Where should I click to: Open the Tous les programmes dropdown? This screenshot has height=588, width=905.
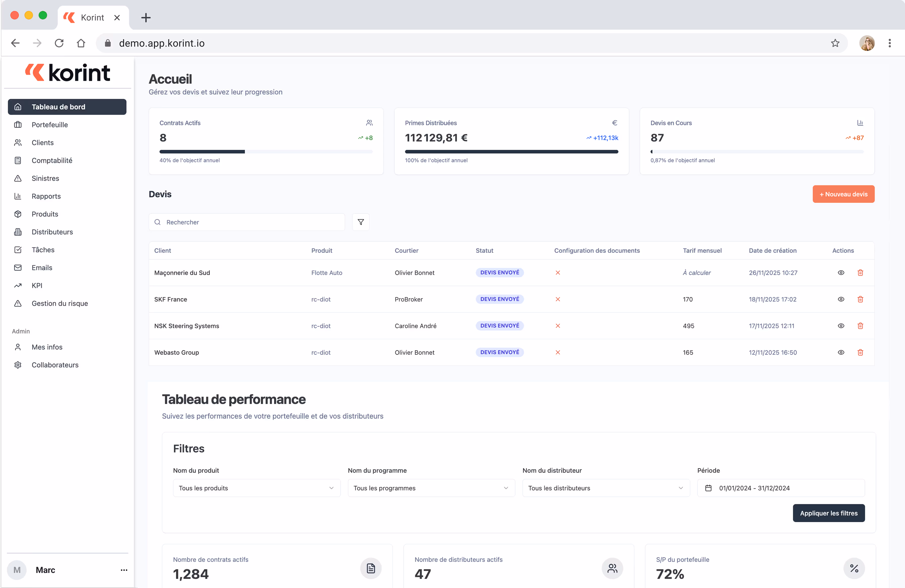click(x=431, y=488)
